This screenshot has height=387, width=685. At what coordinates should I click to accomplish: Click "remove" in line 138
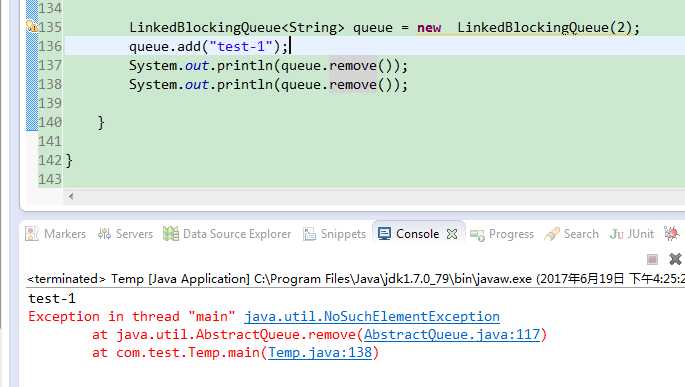(x=353, y=85)
